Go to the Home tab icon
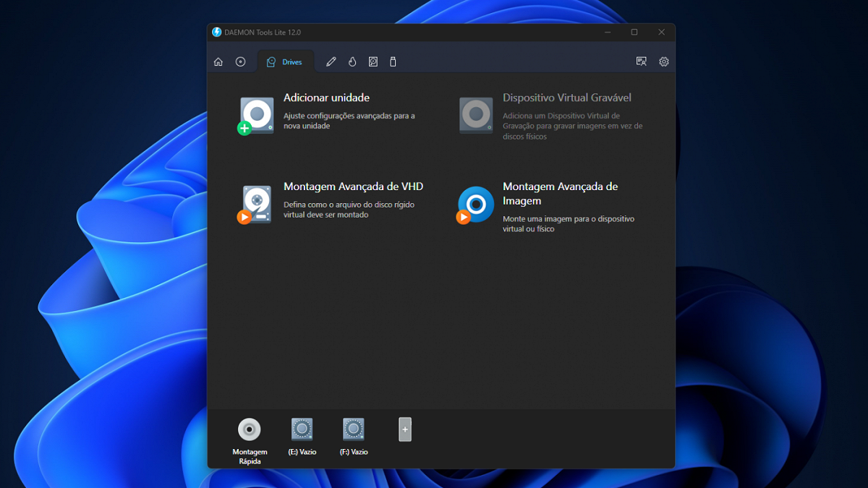Viewport: 868px width, 488px height. pos(218,62)
